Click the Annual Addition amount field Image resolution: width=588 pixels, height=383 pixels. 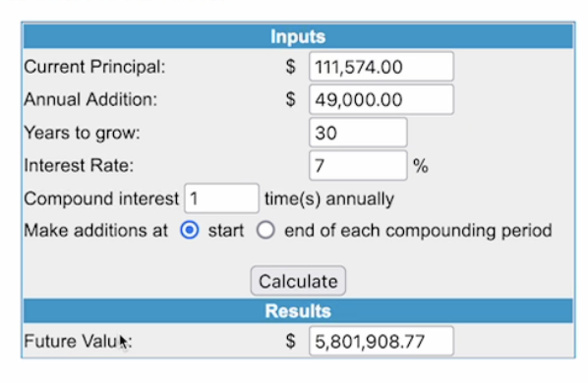[x=382, y=99]
